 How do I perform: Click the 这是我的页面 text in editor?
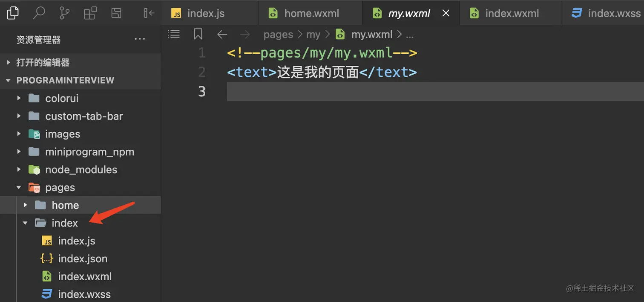[318, 72]
